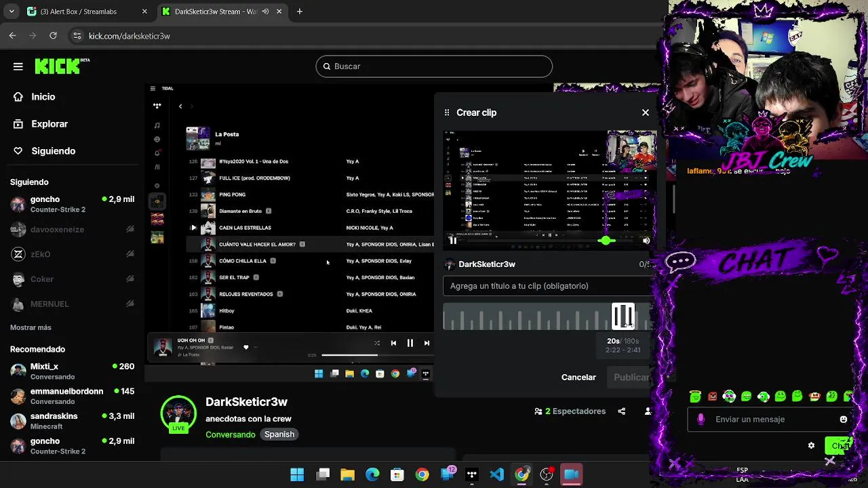Open Microsoft Edge from taskbar
The image size is (868, 488).
coord(372,474)
